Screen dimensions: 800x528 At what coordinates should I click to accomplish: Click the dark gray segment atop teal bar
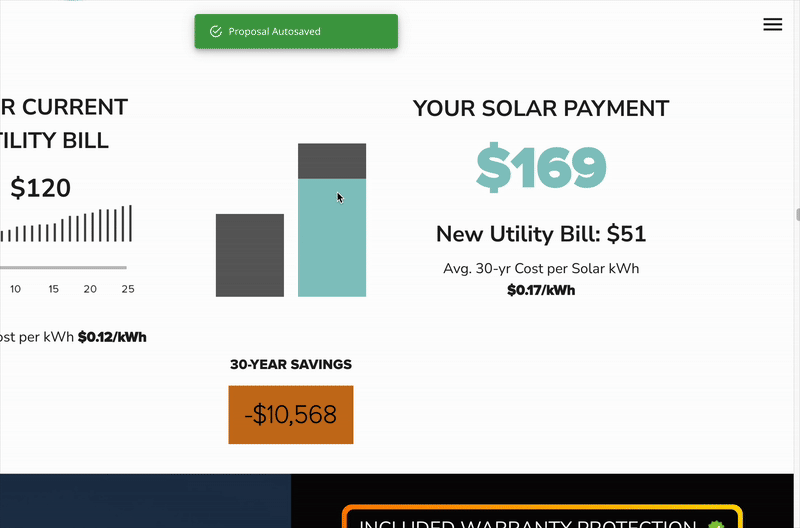coord(332,161)
